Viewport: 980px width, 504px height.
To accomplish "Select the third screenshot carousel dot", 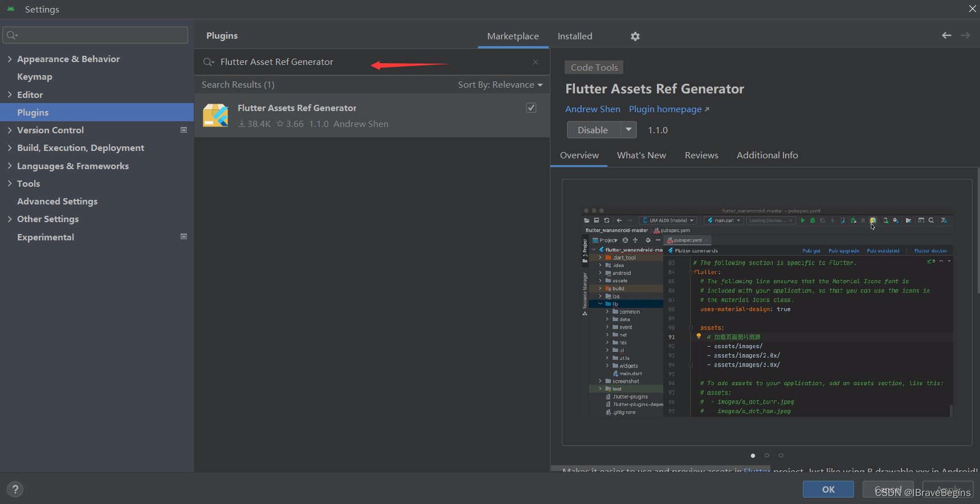I will (781, 455).
